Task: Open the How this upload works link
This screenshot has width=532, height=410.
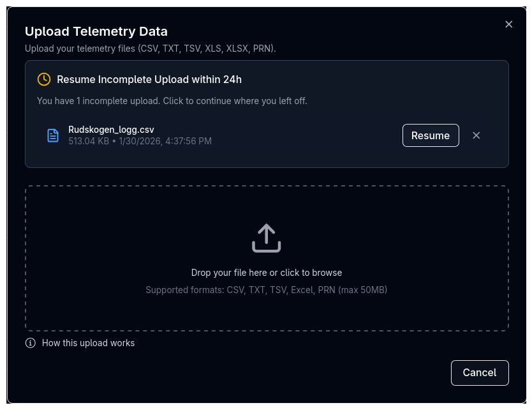Action: pyautogui.click(x=88, y=343)
